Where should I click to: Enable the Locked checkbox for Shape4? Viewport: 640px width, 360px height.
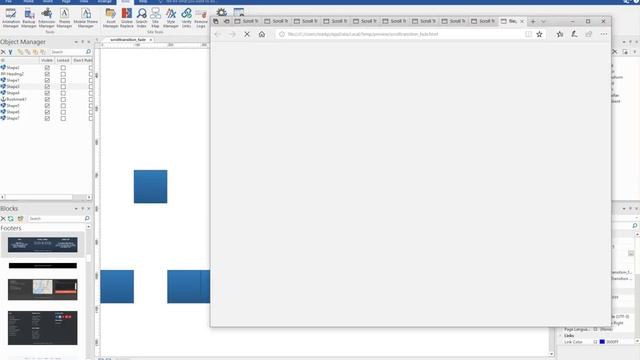63,93
